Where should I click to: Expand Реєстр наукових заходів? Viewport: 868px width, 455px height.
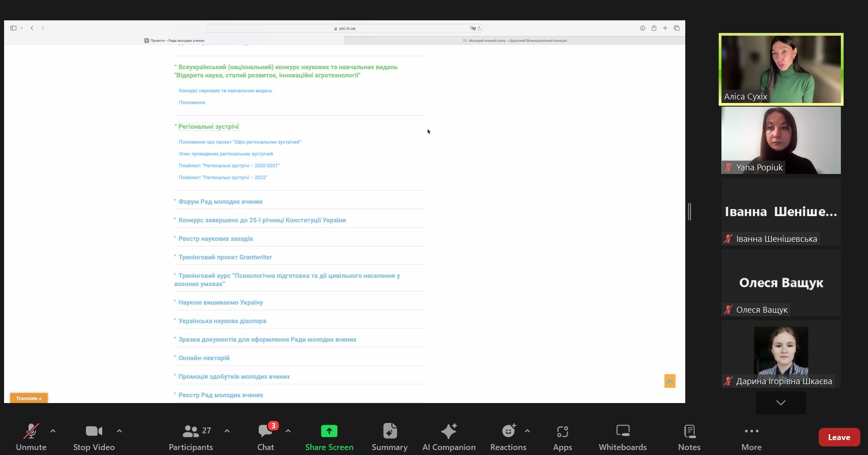click(215, 239)
